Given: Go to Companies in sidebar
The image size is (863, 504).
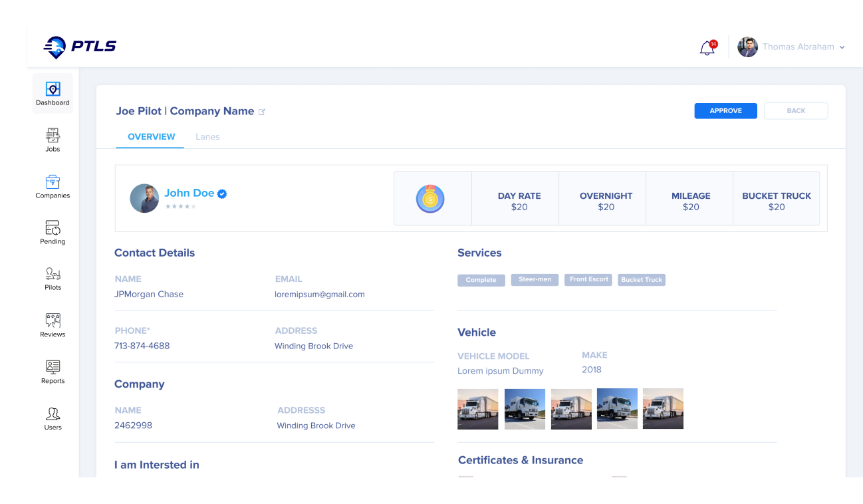Looking at the screenshot, I should point(53,186).
